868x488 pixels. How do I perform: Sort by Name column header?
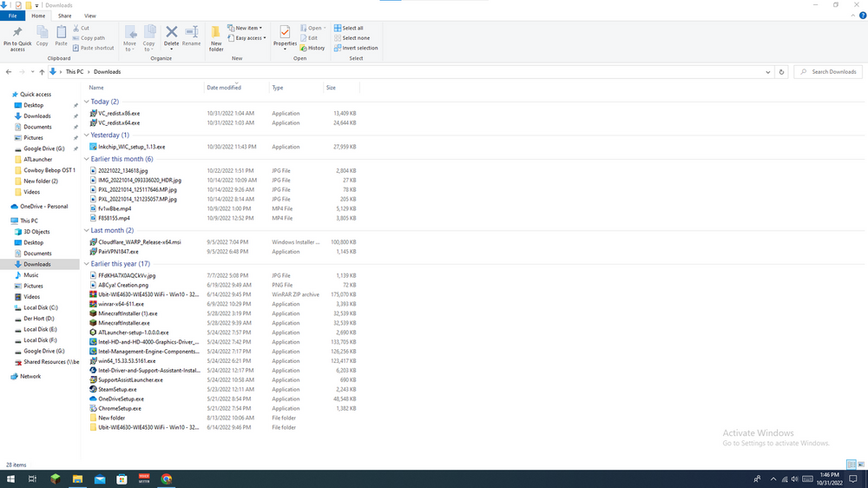click(96, 88)
